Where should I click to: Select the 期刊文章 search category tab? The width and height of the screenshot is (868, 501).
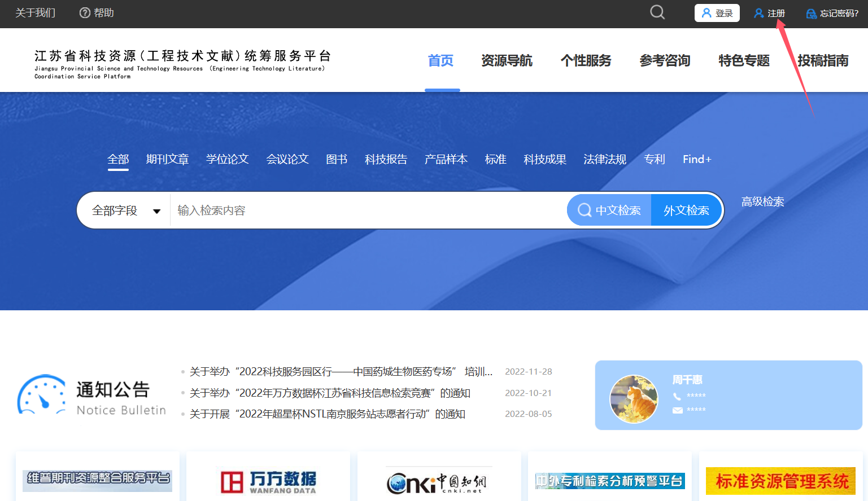point(167,159)
